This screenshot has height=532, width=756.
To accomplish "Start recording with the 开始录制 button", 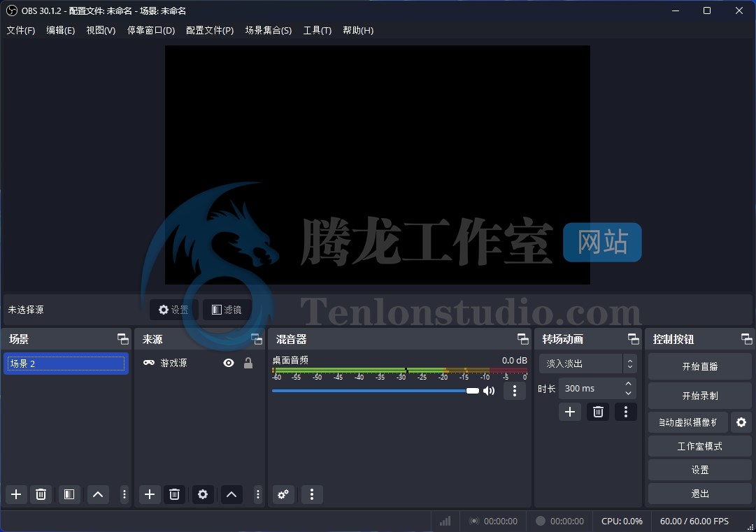I will coord(699,396).
